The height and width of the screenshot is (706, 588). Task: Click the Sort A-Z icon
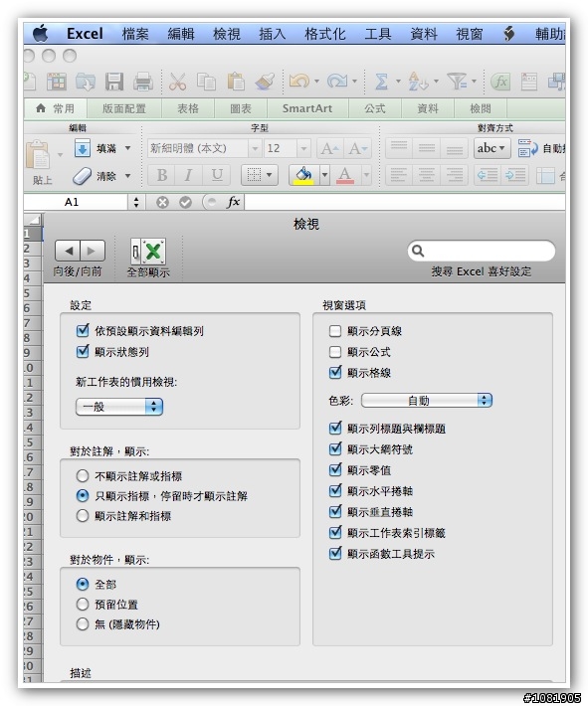coord(417,82)
